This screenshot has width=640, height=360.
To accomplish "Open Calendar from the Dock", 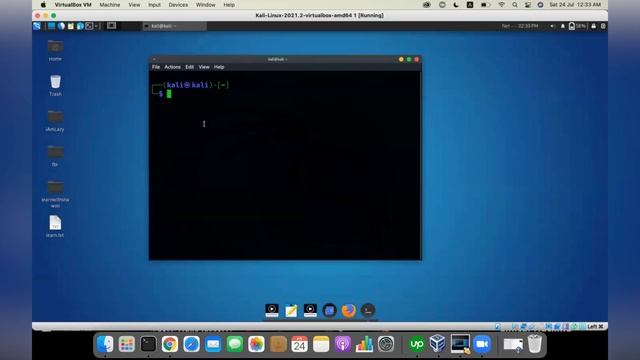I will (x=300, y=344).
